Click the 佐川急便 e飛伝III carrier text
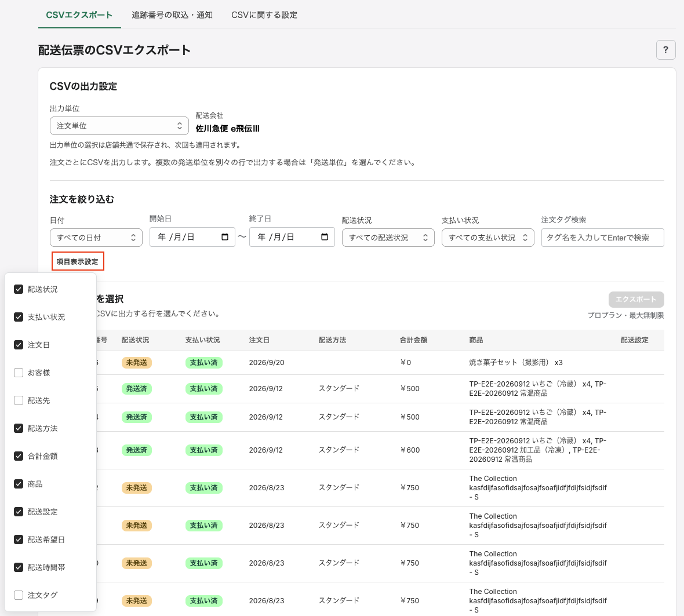 [x=227, y=129]
